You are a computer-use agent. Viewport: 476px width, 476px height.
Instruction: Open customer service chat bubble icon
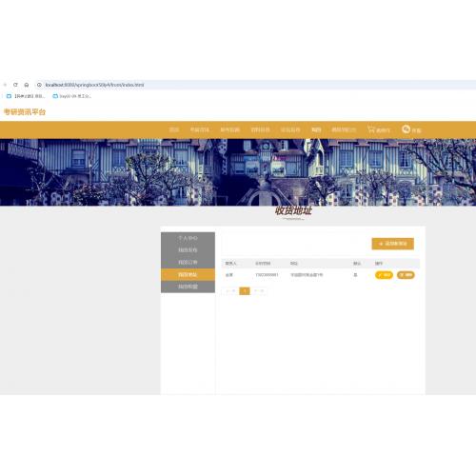point(406,129)
